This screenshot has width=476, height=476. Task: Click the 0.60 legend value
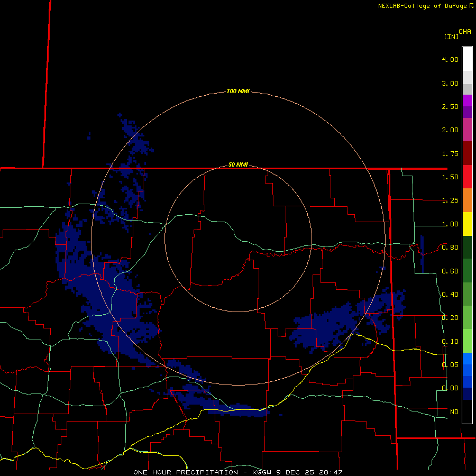[450, 271]
